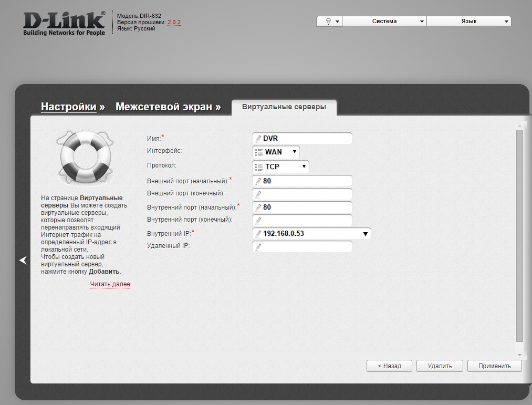Screen dimensions: 532x405
Task: Open the Язык language menu
Action: click(468, 21)
